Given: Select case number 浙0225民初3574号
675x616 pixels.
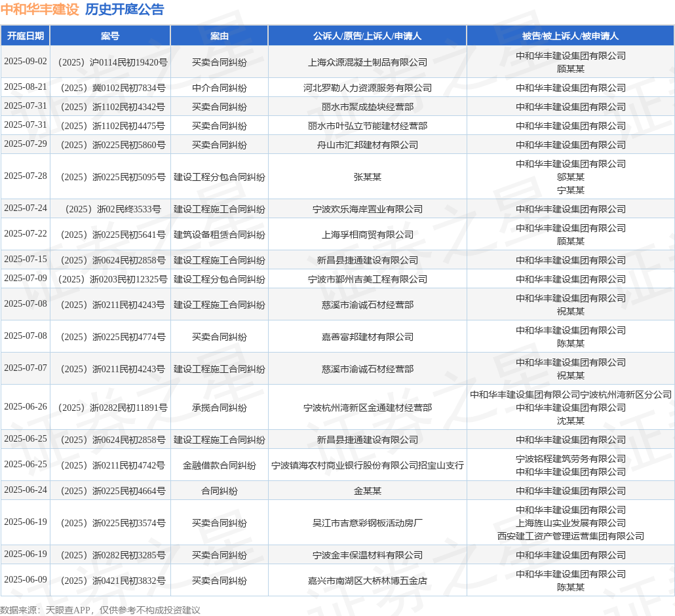Looking at the screenshot, I should pyautogui.click(x=113, y=523).
